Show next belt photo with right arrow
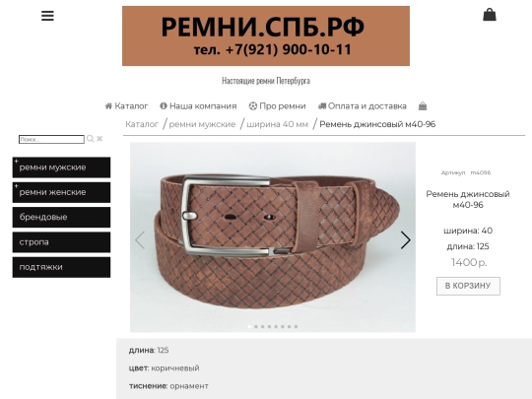The height and width of the screenshot is (399, 532). point(405,240)
